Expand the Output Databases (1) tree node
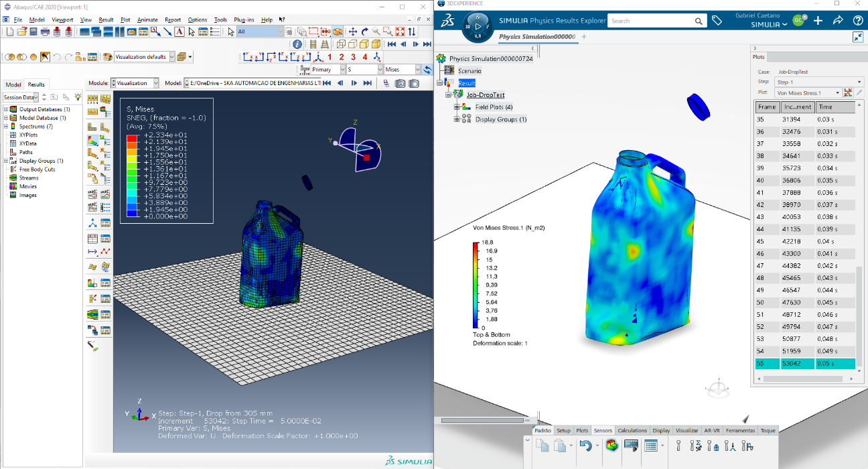This screenshot has height=469, width=868. tap(6, 109)
